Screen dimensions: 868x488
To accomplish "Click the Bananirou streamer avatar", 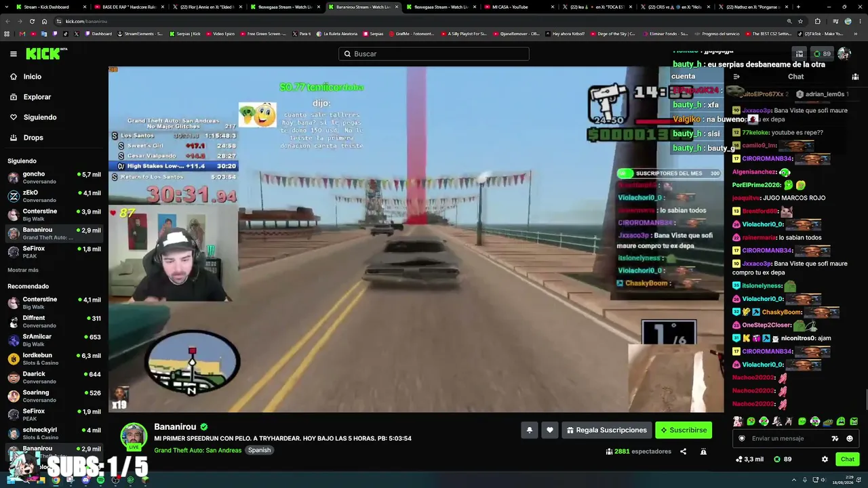I will click(x=134, y=436).
